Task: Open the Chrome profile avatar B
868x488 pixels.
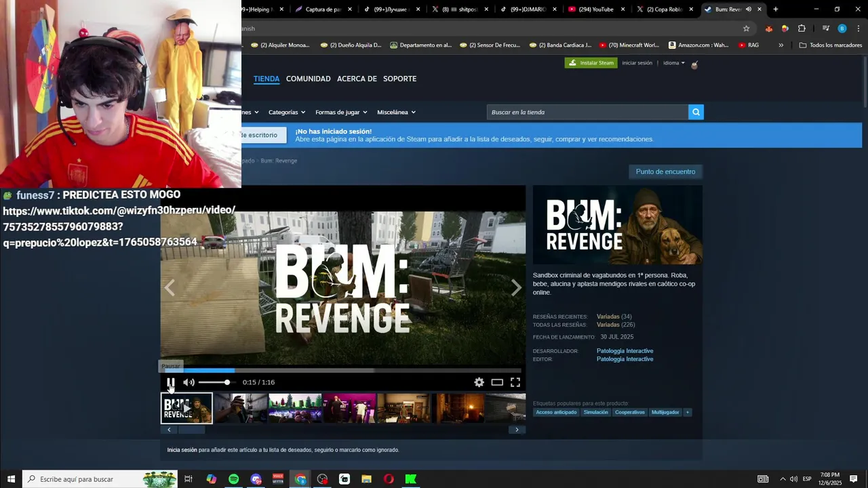Action: (842, 28)
